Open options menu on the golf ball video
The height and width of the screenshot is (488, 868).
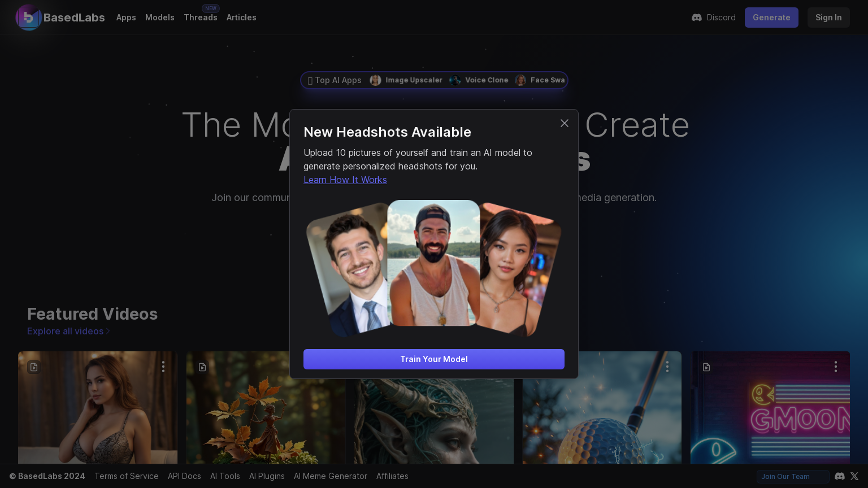point(667,366)
